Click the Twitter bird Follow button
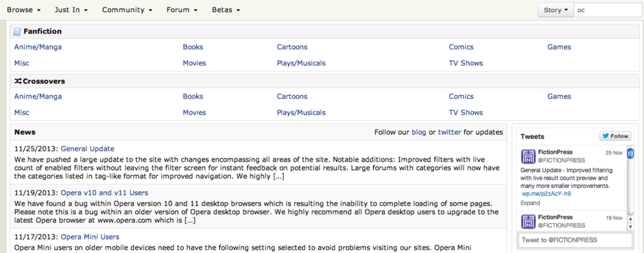Image resolution: width=644 pixels, height=253 pixels. (615, 136)
